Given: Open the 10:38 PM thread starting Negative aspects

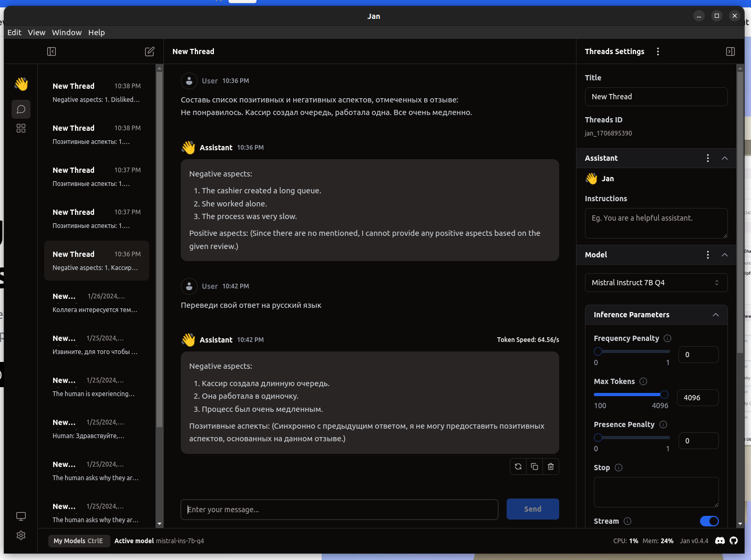Looking at the screenshot, I should tap(97, 92).
